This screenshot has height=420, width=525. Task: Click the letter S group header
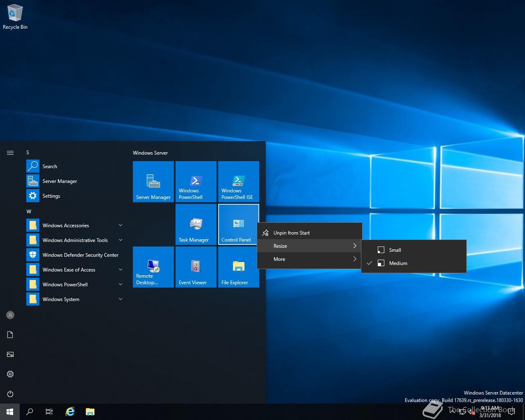pos(28,153)
